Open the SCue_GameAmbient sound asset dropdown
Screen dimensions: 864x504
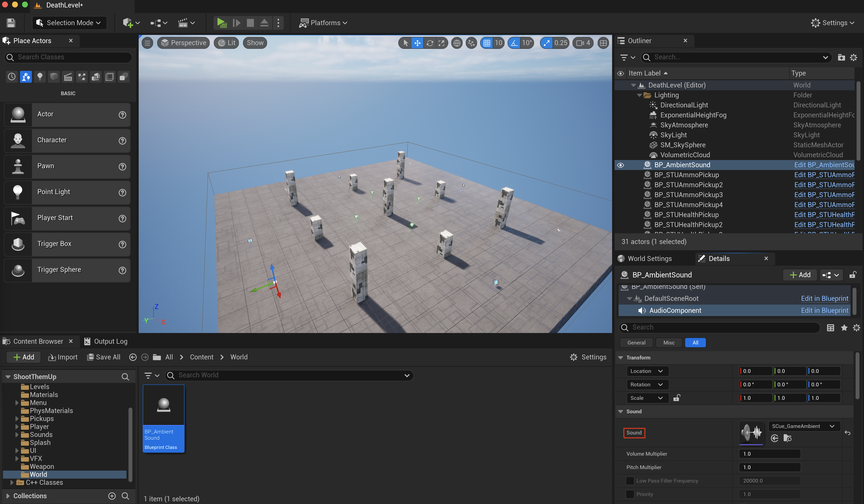tap(803, 426)
